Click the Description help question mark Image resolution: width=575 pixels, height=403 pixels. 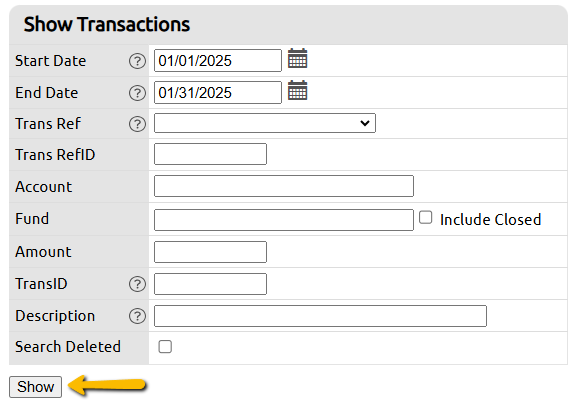coord(138,316)
